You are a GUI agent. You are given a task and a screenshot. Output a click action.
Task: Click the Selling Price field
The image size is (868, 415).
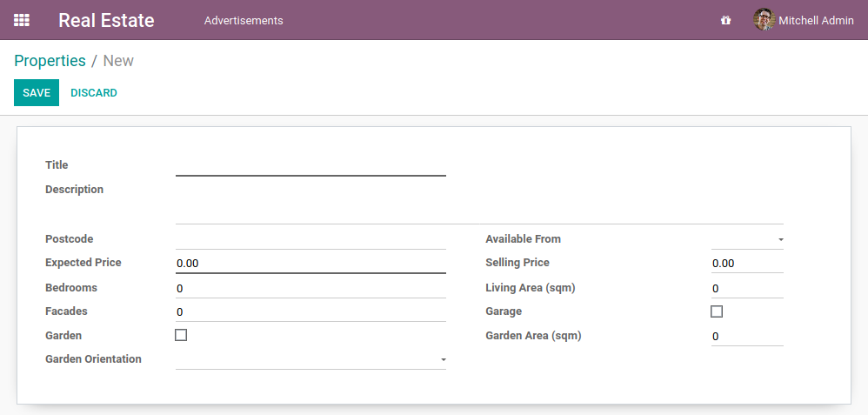pos(746,263)
